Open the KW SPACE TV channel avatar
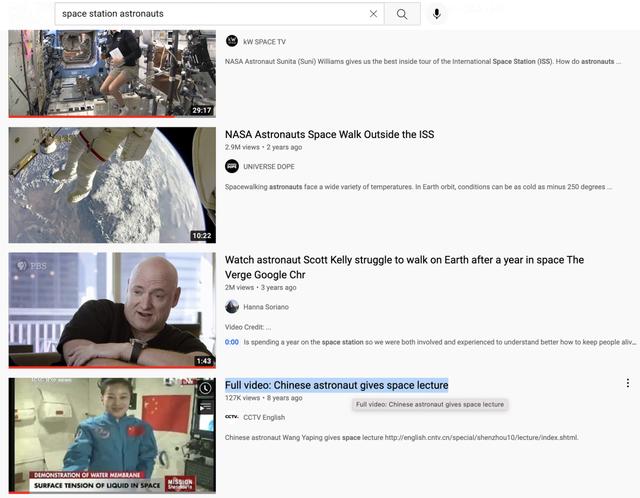Image resolution: width=640 pixels, height=498 pixels. click(x=232, y=41)
